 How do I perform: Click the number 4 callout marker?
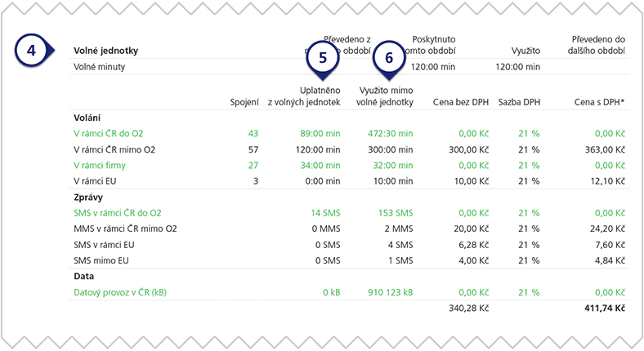tap(31, 51)
